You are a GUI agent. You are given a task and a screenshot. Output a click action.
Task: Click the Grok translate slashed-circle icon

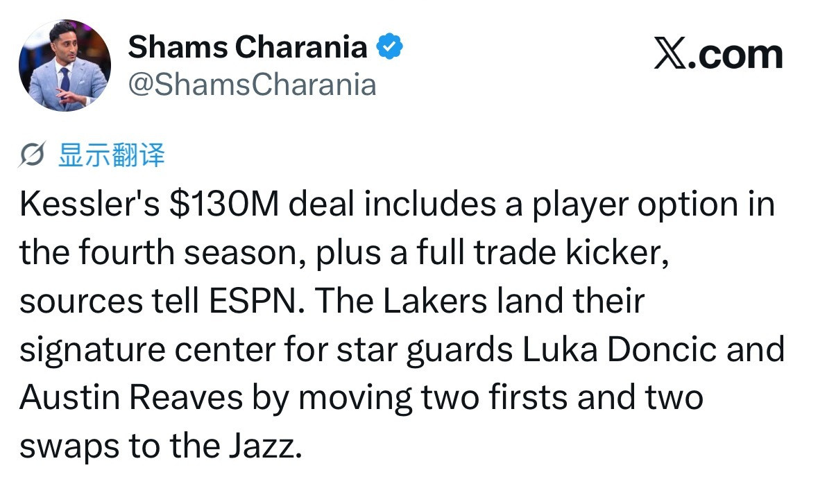click(x=33, y=155)
